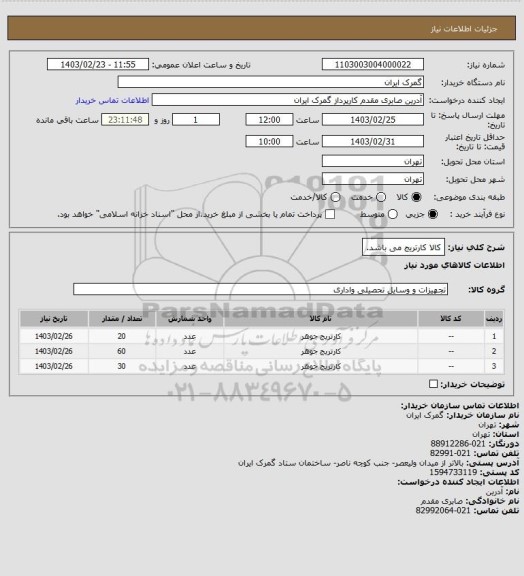Click the requester phone 82992064-021

click(443, 511)
